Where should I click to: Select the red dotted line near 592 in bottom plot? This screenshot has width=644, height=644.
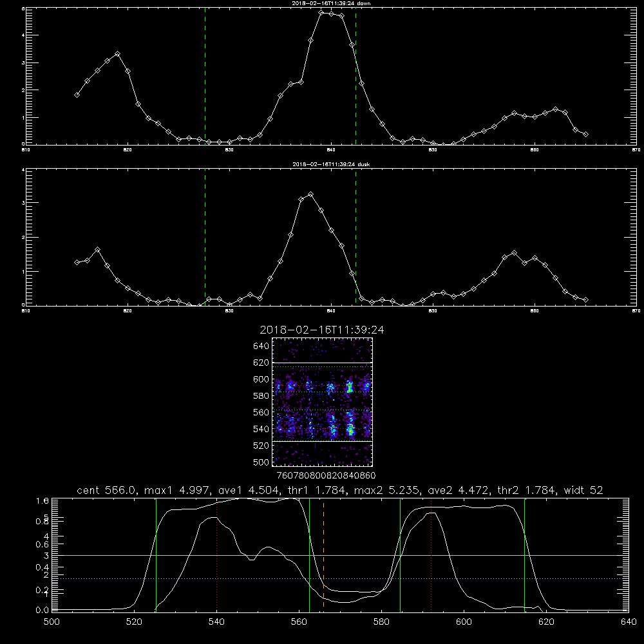[431, 555]
